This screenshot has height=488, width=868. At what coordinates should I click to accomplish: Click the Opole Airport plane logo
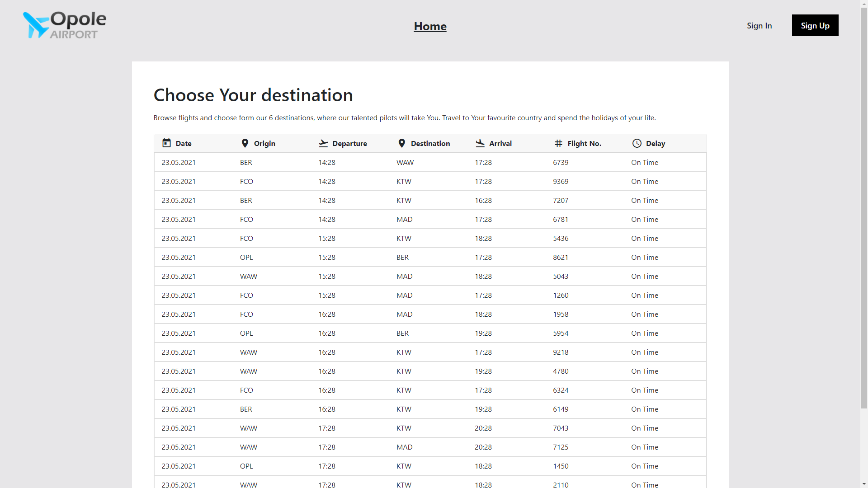click(x=36, y=25)
